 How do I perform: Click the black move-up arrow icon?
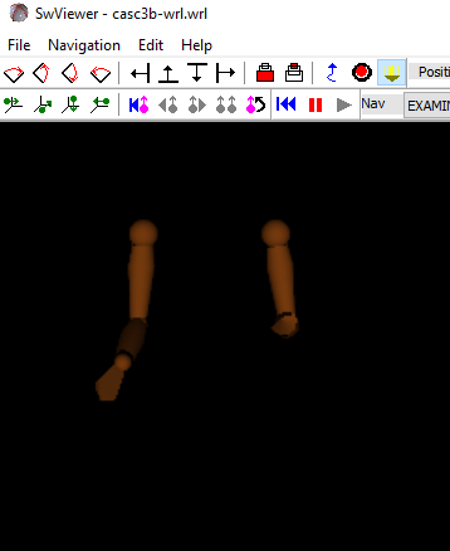point(168,73)
